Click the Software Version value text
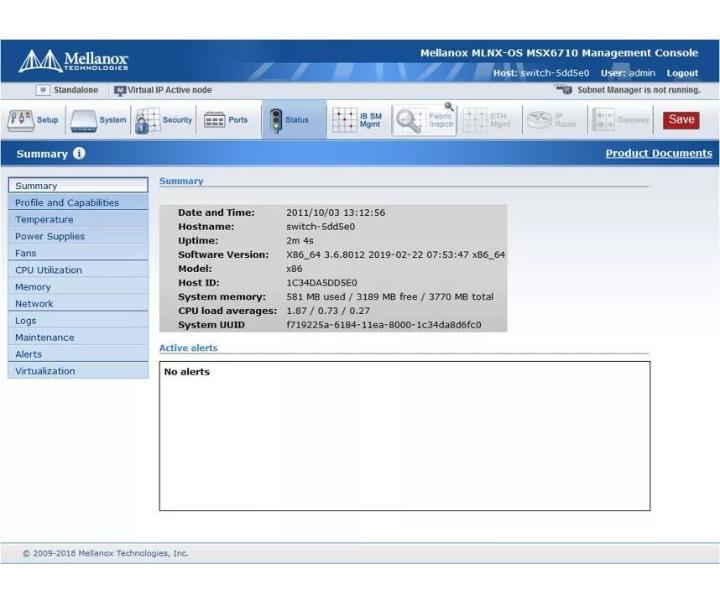Image resolution: width=720 pixels, height=600 pixels. (395, 254)
